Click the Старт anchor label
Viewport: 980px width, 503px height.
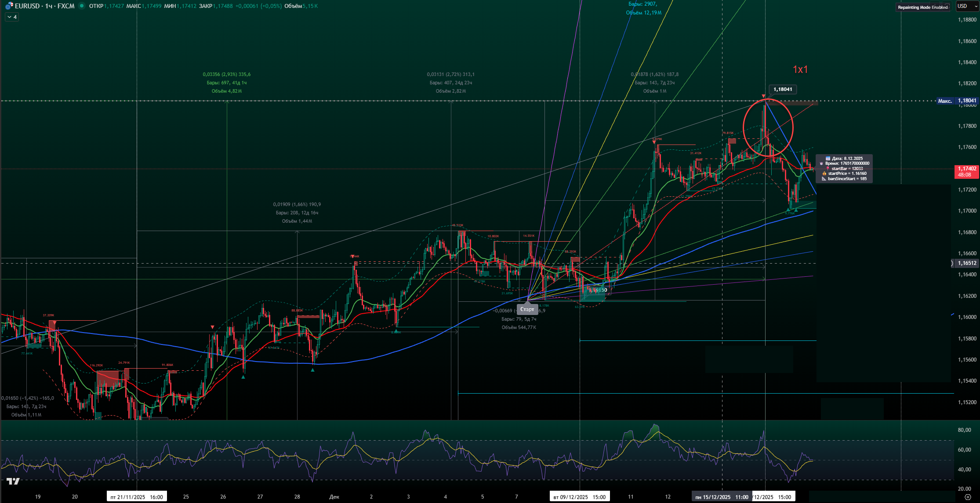527,309
